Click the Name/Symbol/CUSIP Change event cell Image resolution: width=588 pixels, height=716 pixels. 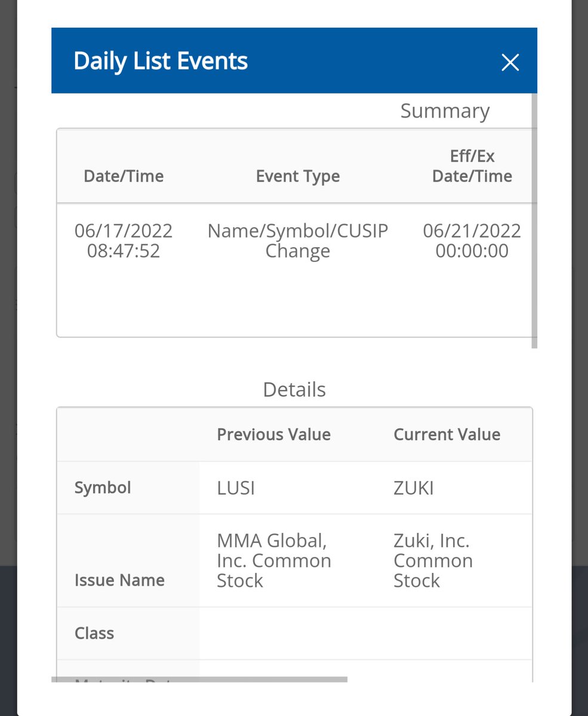(x=298, y=240)
